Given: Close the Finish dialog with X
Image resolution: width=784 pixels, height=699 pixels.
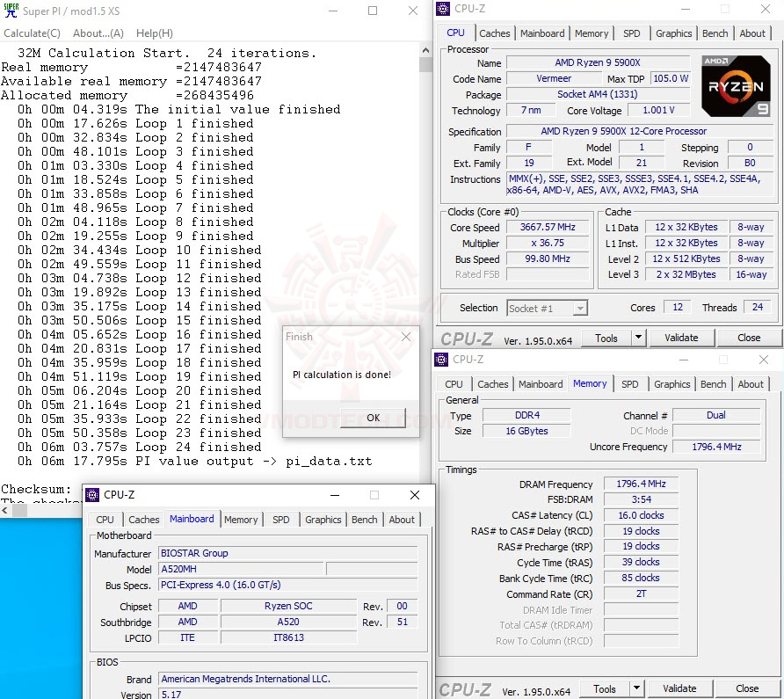Looking at the screenshot, I should pos(406,337).
